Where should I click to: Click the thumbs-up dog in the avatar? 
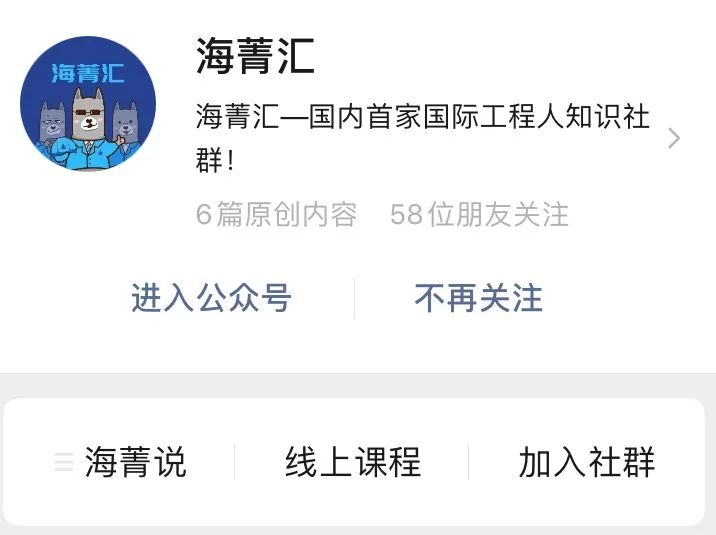pos(126,130)
